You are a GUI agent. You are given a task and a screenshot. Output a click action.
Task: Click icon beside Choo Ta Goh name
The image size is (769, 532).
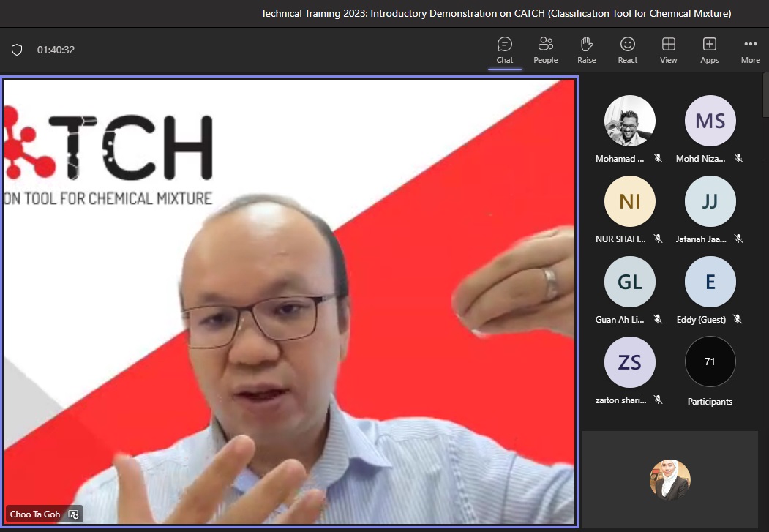tap(73, 514)
